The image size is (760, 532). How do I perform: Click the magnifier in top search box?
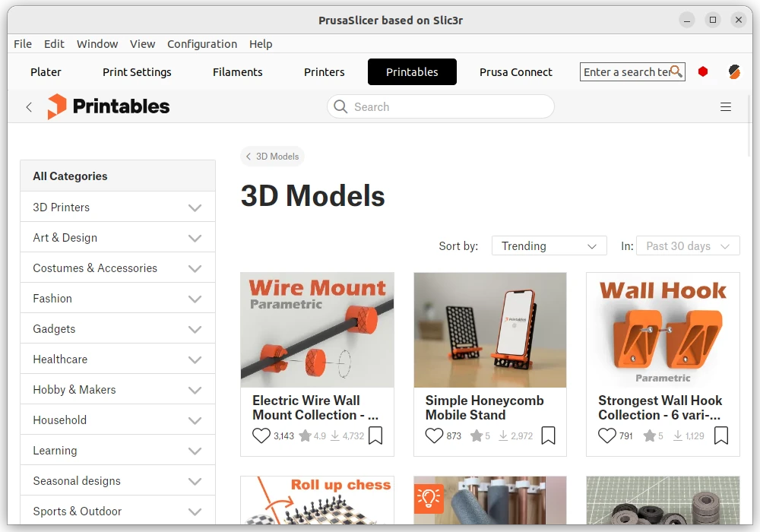[x=676, y=71]
